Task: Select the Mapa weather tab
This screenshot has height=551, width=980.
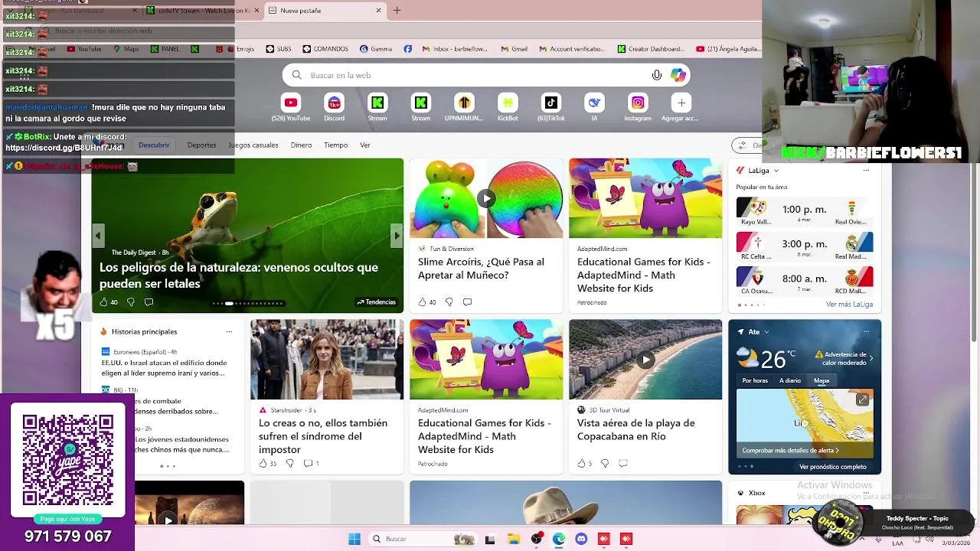Action: pyautogui.click(x=822, y=380)
